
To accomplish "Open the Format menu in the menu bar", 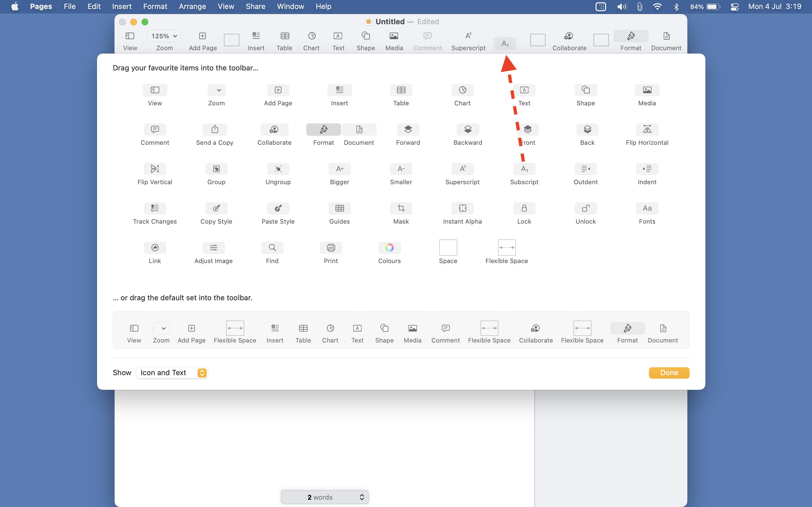I will tap(155, 7).
